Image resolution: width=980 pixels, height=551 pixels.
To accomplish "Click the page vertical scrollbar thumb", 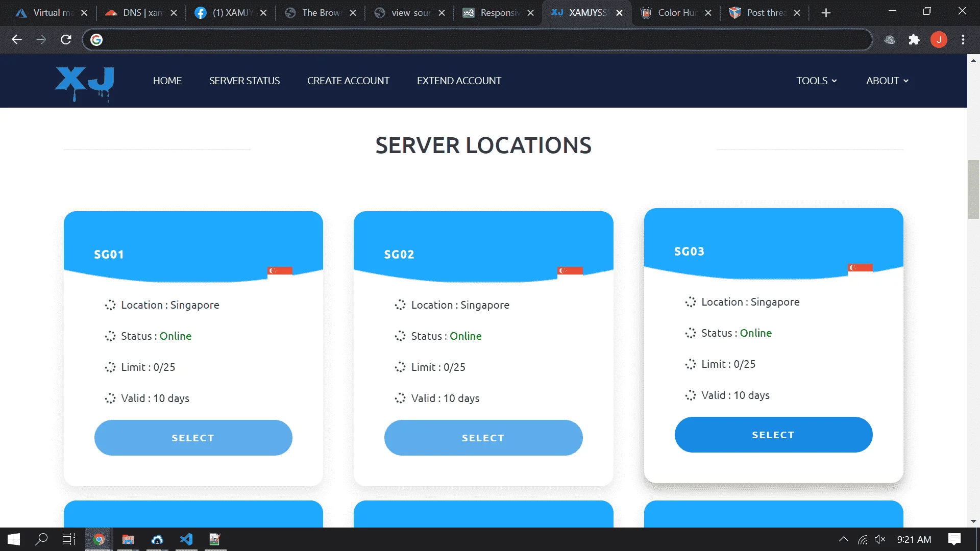I will click(x=973, y=189).
